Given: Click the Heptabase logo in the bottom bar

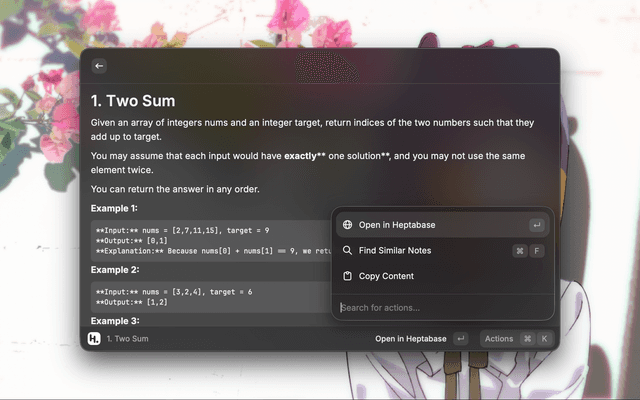Looking at the screenshot, I should [x=93, y=339].
